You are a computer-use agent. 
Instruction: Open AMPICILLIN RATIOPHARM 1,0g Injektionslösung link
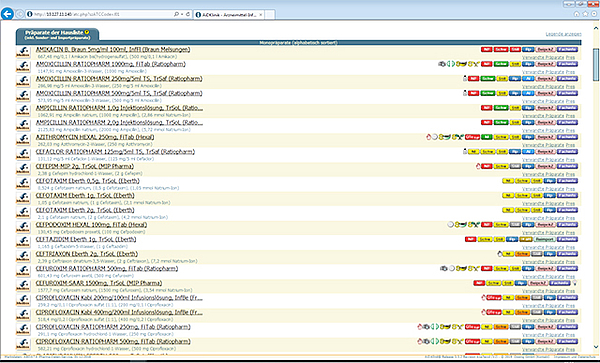pos(119,108)
